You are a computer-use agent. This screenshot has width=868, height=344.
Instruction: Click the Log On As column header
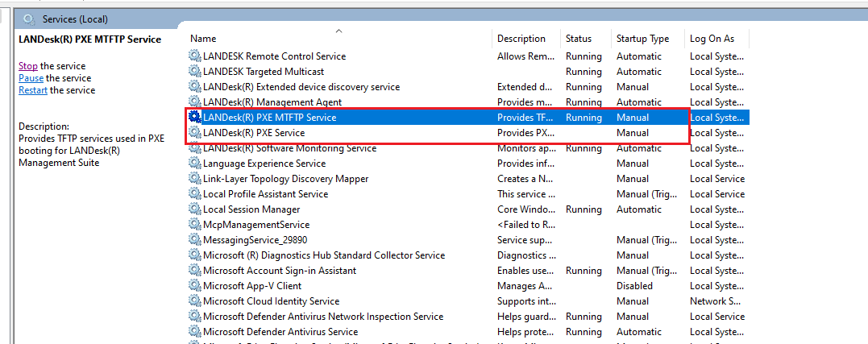click(712, 39)
